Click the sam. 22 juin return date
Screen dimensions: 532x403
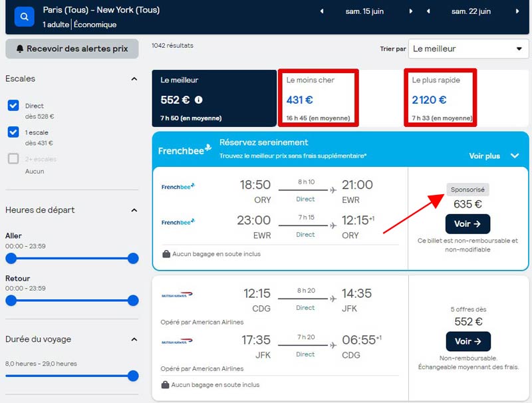click(471, 11)
